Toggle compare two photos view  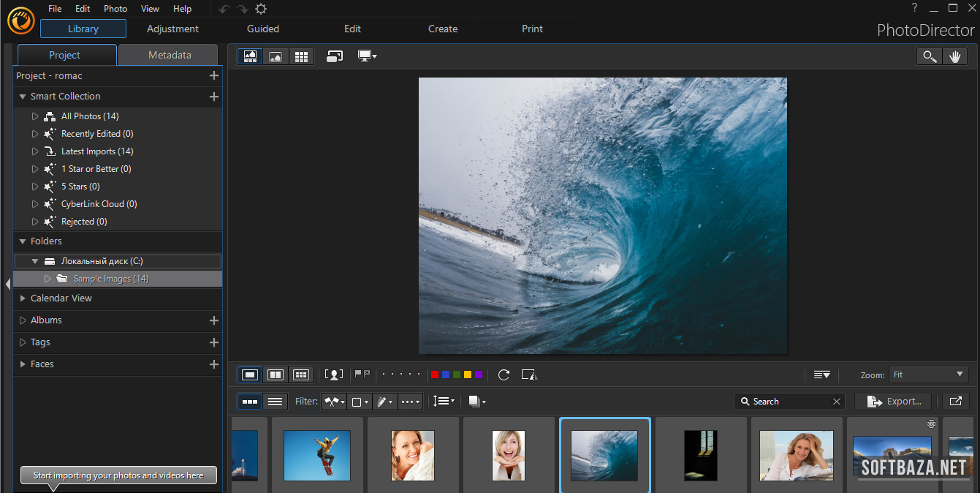[x=276, y=375]
